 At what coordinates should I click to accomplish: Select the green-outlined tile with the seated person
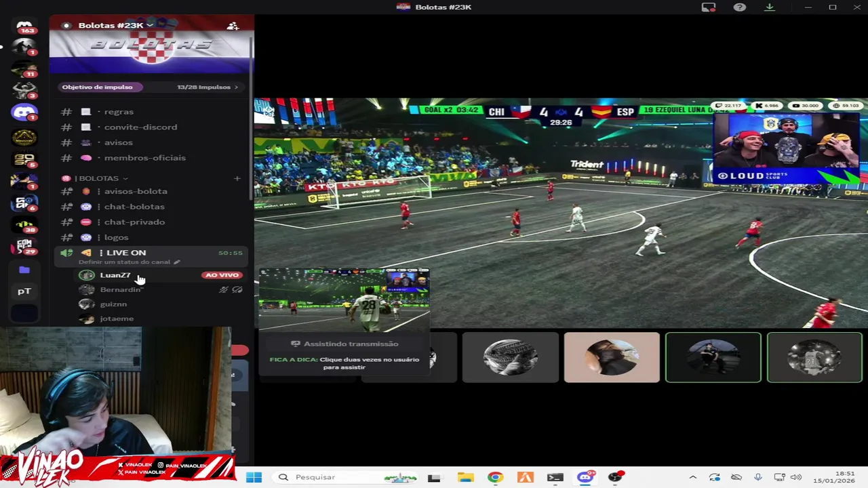click(x=713, y=357)
